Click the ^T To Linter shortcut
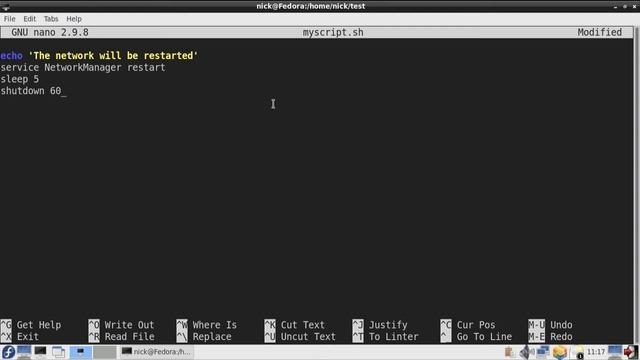Viewport: 640px width, 360px height. click(x=385, y=337)
